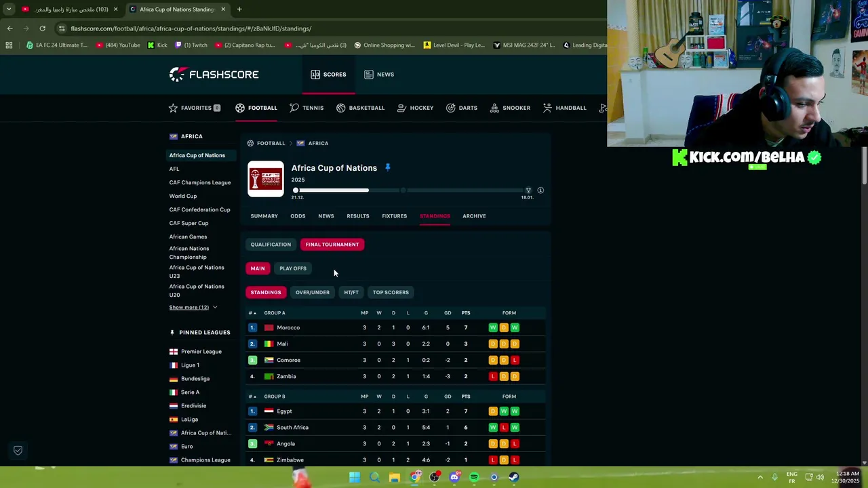Select the Snooker sport tab
Viewport: 868px width, 488px height.
(510, 108)
